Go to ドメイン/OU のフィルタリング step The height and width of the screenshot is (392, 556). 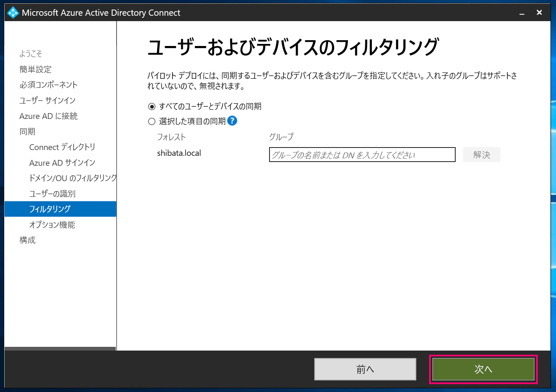tap(73, 178)
